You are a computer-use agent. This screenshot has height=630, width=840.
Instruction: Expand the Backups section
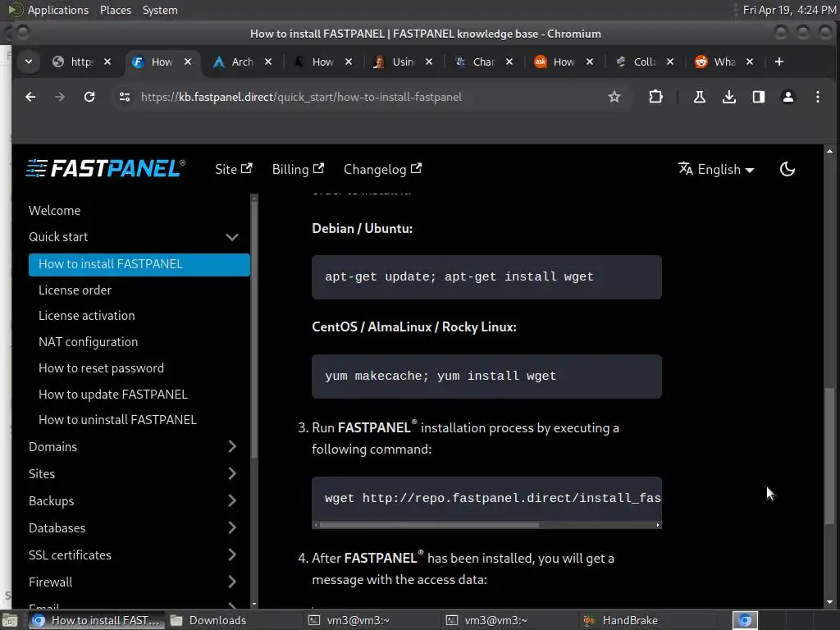coord(232,500)
